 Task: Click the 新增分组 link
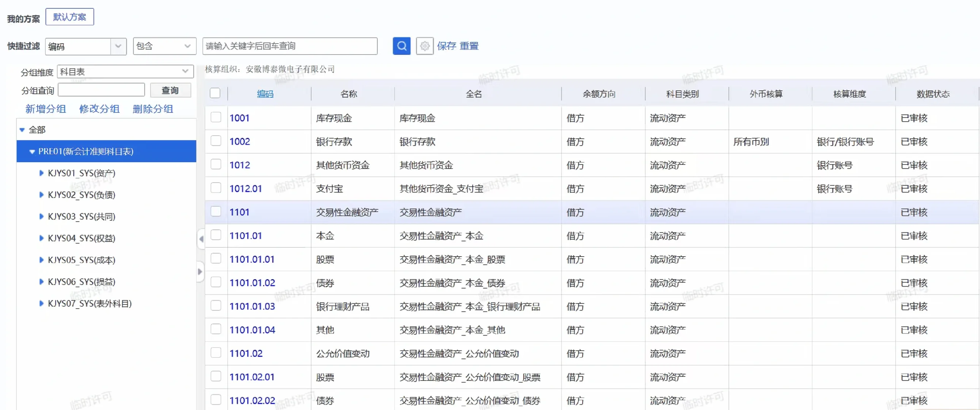[x=46, y=109]
